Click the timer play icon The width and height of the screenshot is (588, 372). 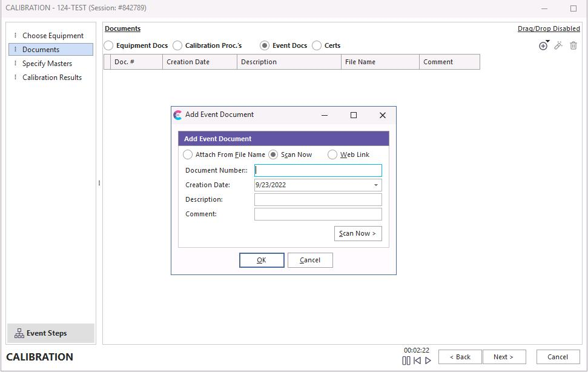[x=428, y=360]
